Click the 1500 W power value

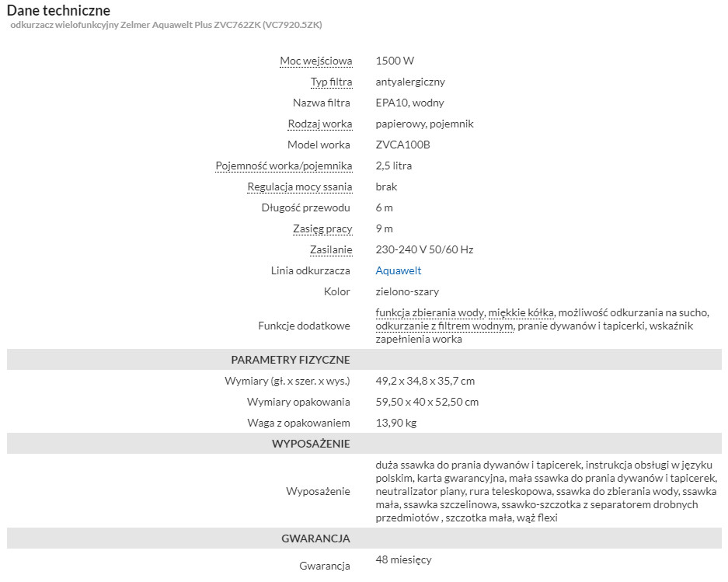tap(395, 61)
